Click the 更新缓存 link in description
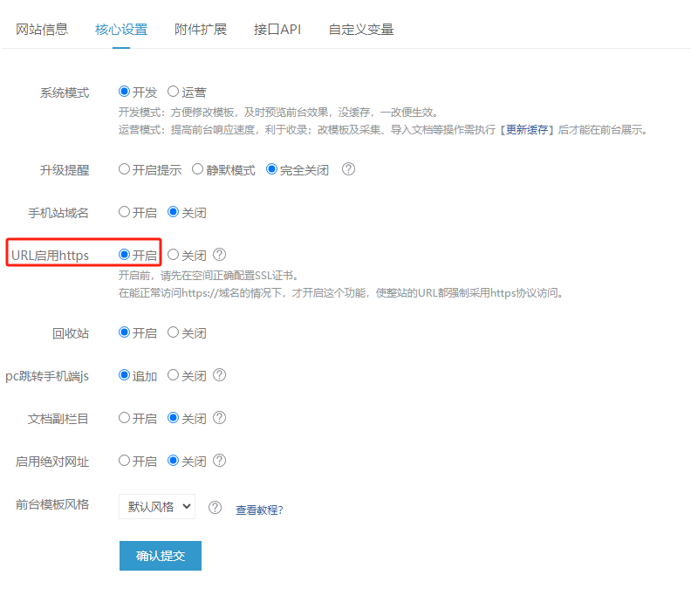Screen dimensions: 691x616 pyautogui.click(x=527, y=129)
